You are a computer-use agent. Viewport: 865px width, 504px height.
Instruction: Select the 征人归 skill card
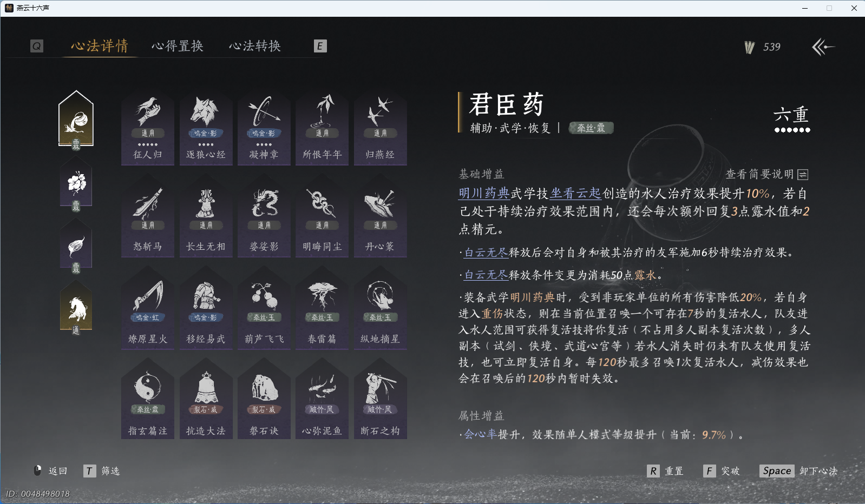[x=148, y=128]
